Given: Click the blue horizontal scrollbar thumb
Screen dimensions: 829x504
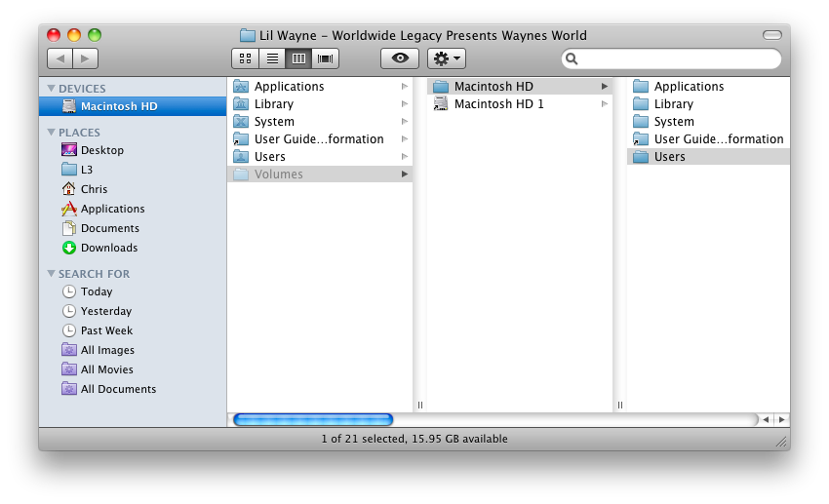Looking at the screenshot, I should coord(313,419).
